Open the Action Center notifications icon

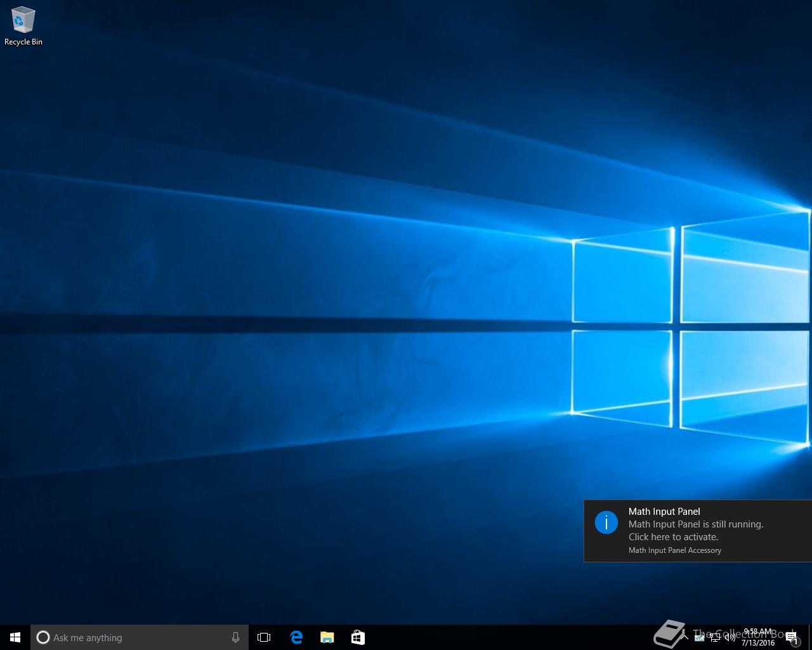792,637
